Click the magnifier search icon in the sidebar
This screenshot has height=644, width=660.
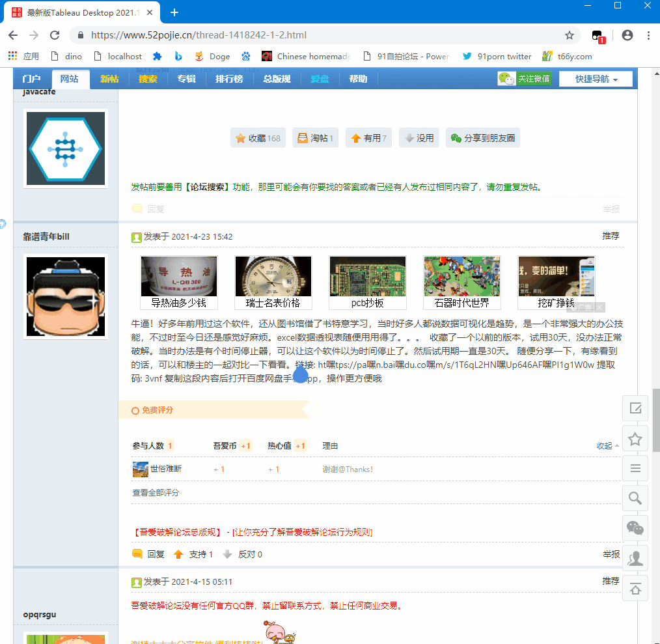[x=635, y=497]
